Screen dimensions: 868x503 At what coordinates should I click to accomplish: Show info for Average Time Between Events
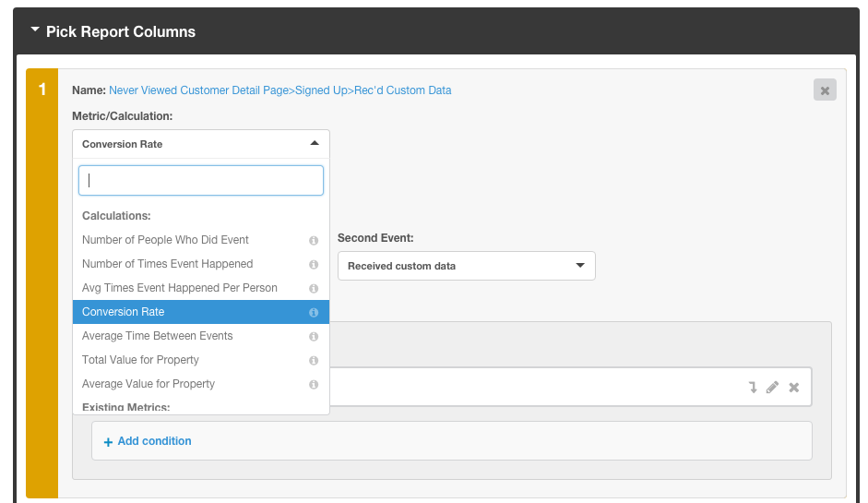point(314,336)
